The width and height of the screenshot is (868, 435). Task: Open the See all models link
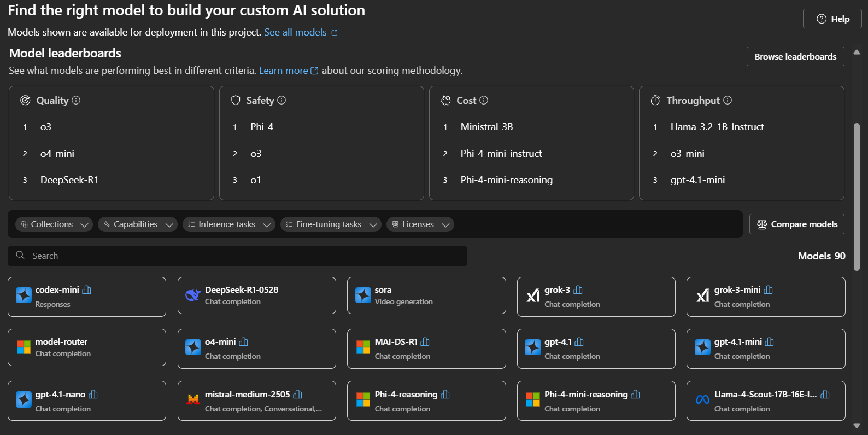point(301,32)
